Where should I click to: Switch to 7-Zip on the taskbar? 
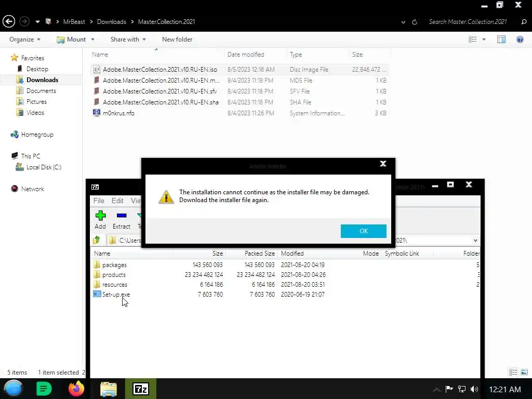(141, 389)
